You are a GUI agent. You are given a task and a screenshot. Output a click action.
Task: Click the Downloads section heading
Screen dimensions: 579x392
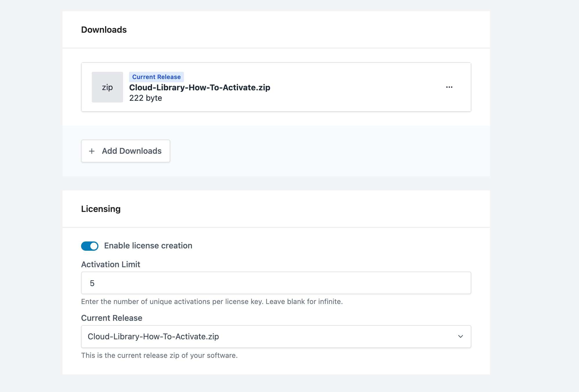104,30
